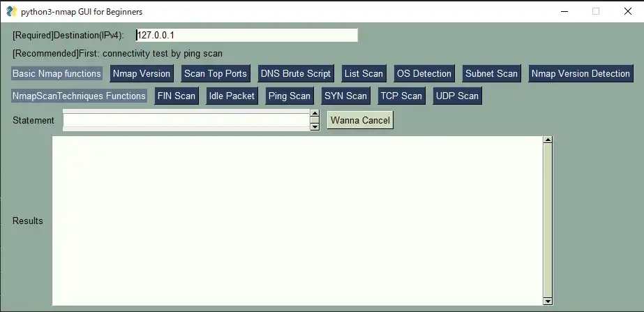Click the [Required]Destination(IPv4) label
This screenshot has width=644, height=312.
(x=68, y=36)
